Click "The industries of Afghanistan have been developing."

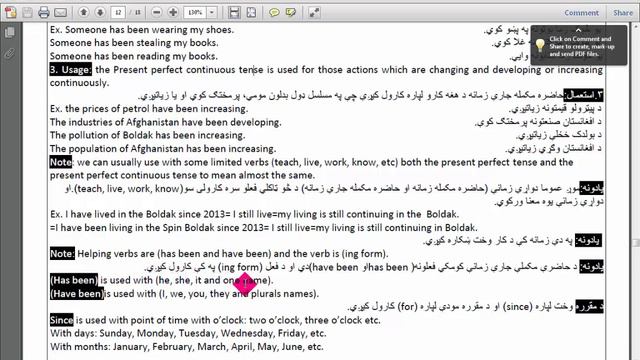[x=165, y=122]
